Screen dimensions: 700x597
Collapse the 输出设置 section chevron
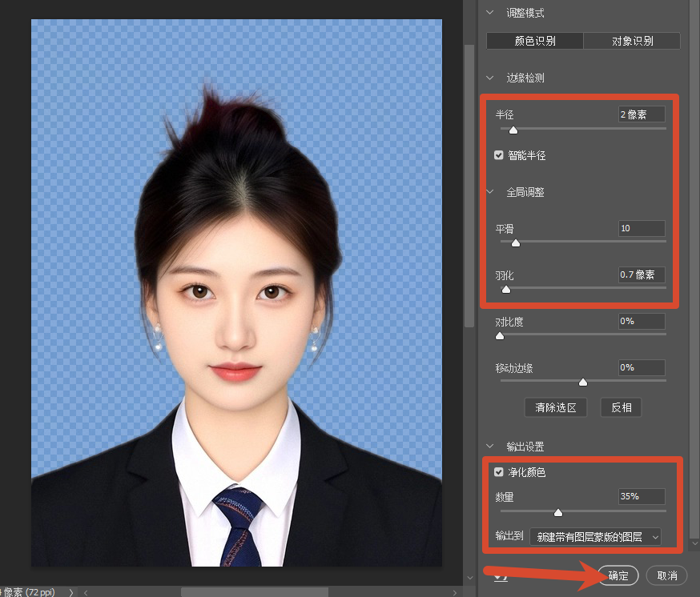(489, 447)
